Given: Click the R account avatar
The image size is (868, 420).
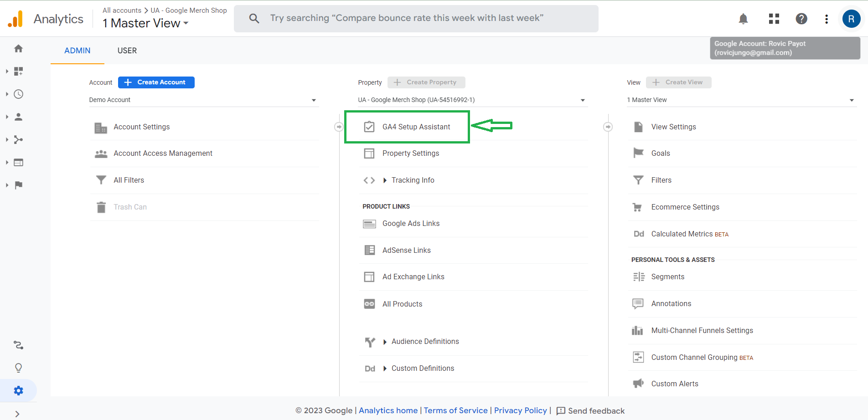Looking at the screenshot, I should pyautogui.click(x=851, y=19).
